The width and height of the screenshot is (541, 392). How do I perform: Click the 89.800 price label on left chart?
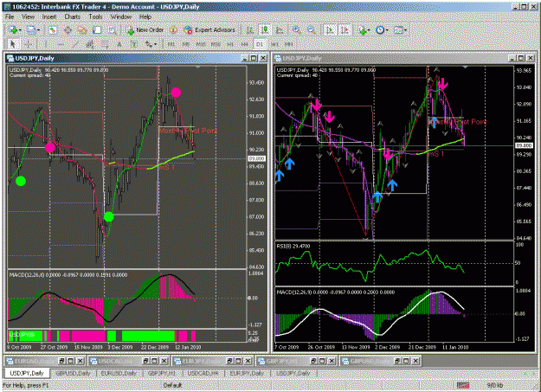coord(257,158)
